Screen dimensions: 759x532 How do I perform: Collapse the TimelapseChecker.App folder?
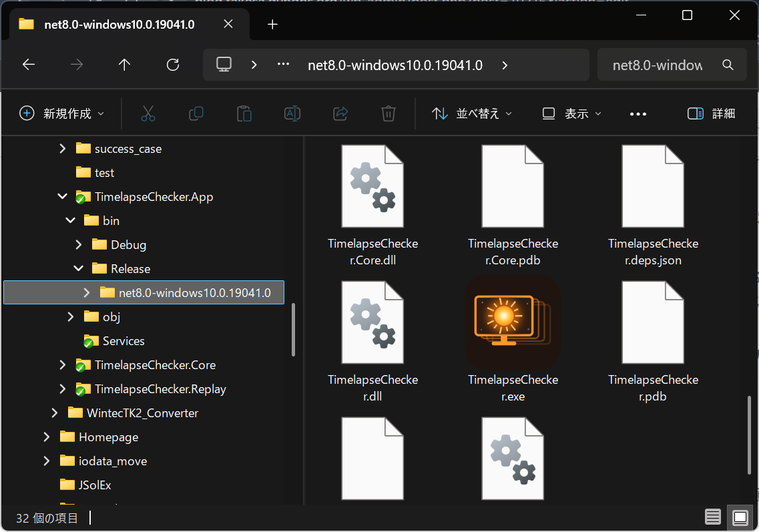[x=63, y=196]
